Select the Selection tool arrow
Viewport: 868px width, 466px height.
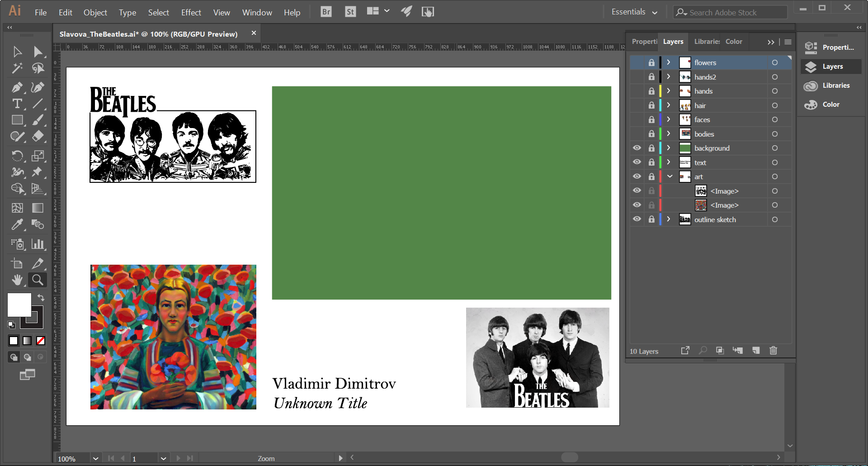coord(17,52)
